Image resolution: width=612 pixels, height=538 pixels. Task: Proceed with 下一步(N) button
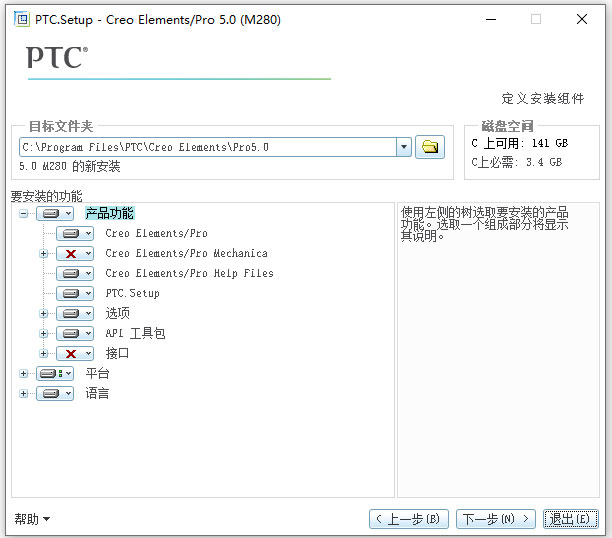pyautogui.click(x=496, y=519)
